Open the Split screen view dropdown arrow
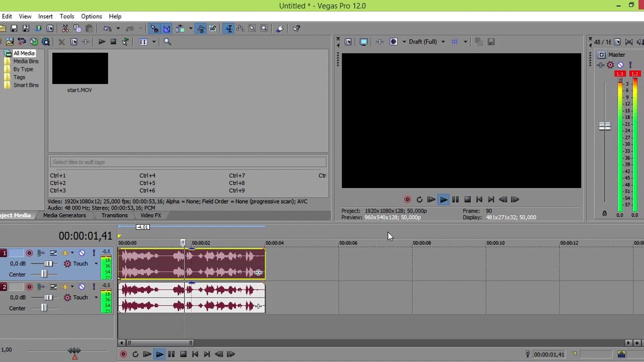 tap(404, 42)
